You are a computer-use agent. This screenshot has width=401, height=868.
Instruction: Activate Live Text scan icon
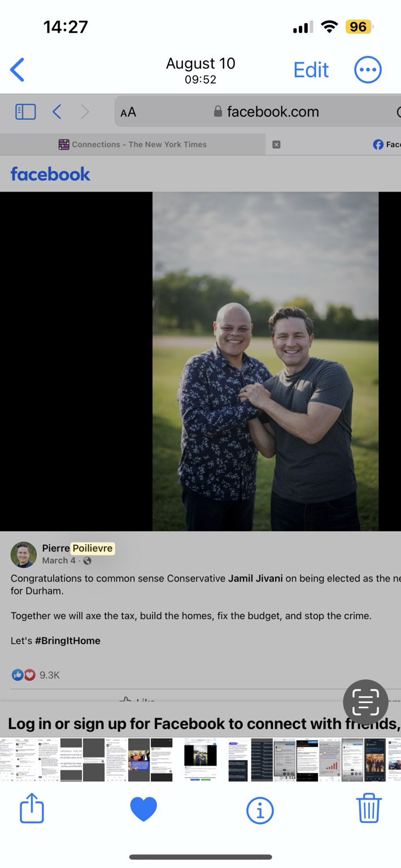(x=365, y=702)
